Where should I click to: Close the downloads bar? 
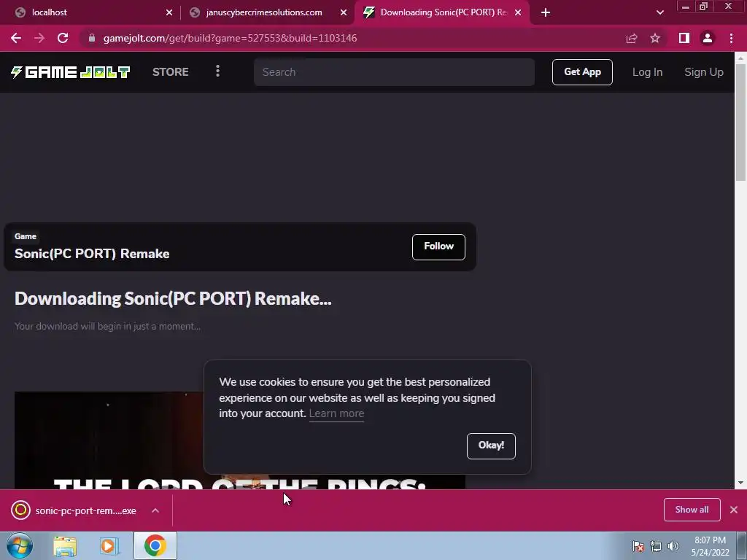734,510
